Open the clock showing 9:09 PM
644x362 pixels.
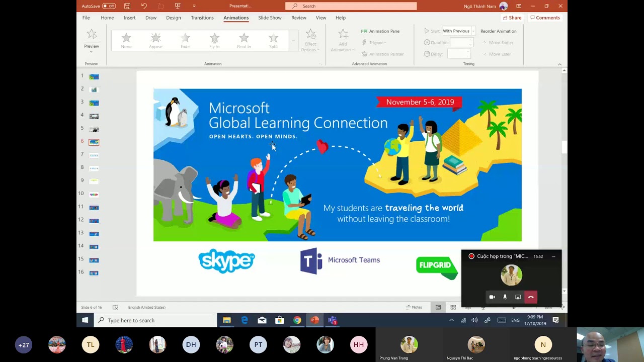535,320
